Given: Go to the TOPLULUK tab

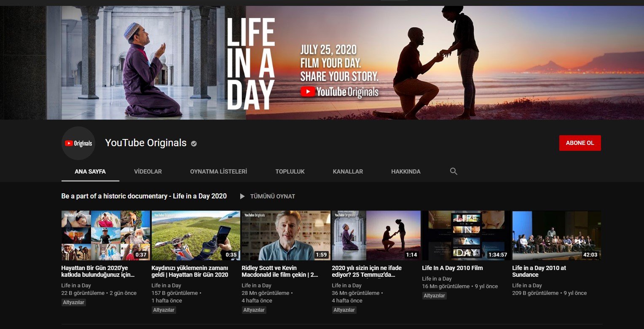Looking at the screenshot, I should [x=290, y=171].
